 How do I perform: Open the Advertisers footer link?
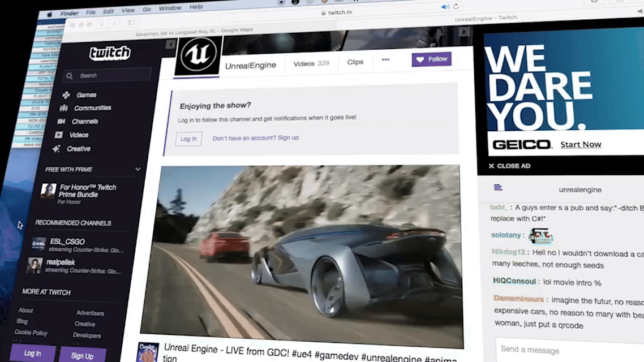(90, 313)
